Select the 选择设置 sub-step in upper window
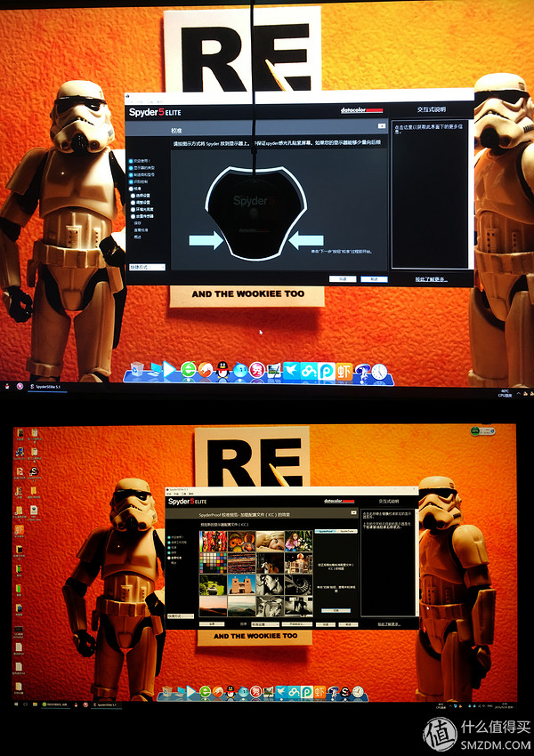Screen dimensions: 534x756 (141, 196)
